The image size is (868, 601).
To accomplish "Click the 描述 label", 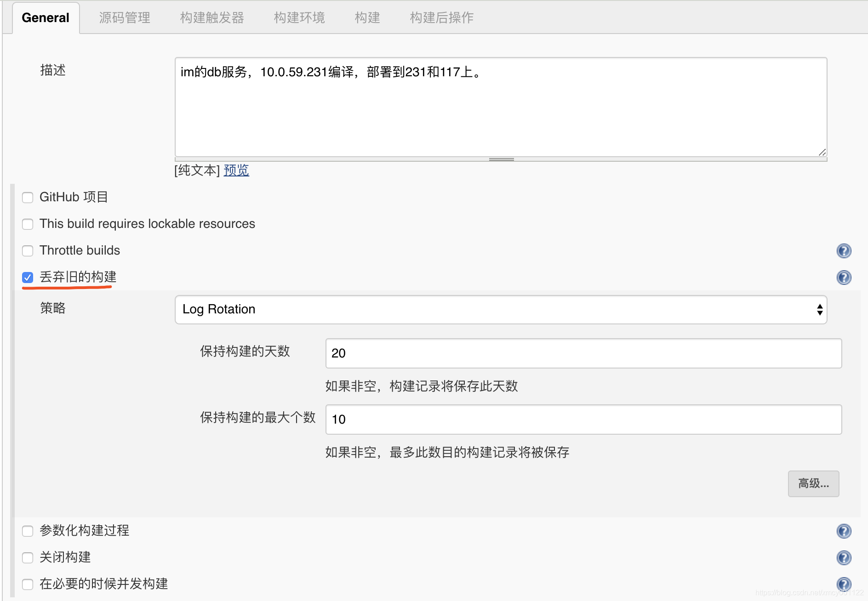I will (53, 70).
